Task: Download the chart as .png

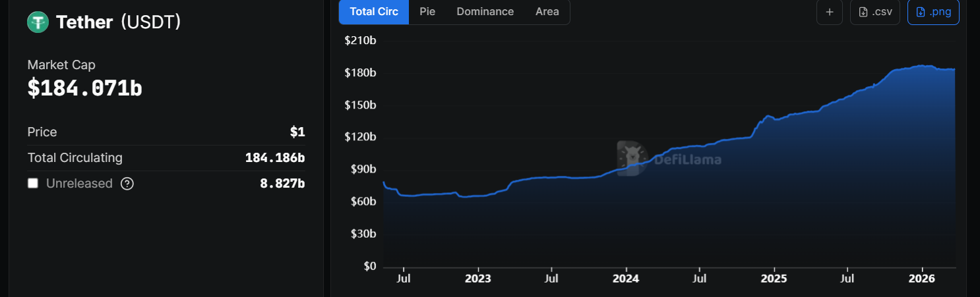Action: [x=933, y=12]
